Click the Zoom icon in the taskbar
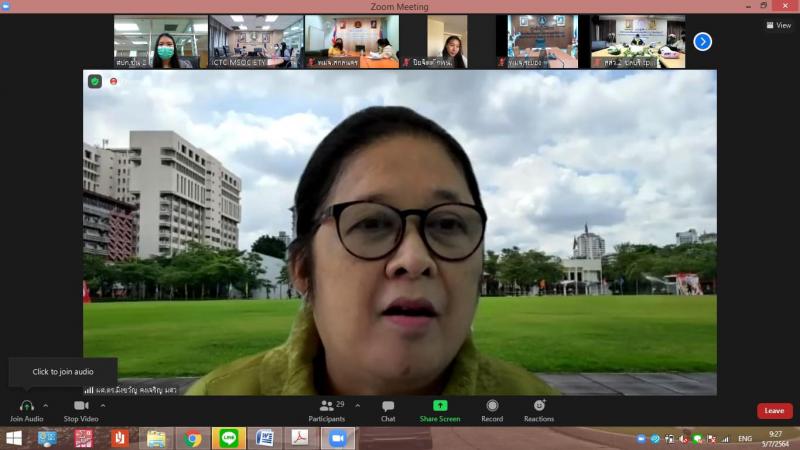Viewport: 800px width, 450px height. pos(337,438)
